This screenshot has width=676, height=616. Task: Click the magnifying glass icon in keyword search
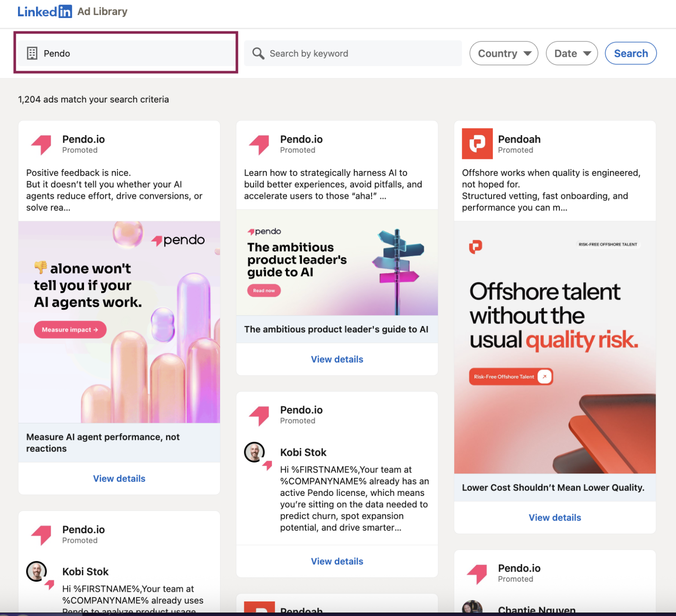coord(258,53)
